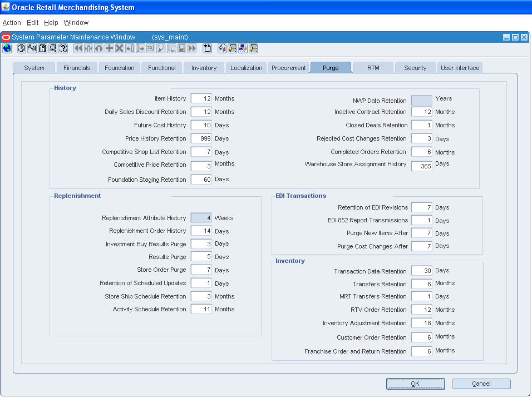Click the 'LC' toolbar icon
This screenshot has height=398, width=532.
coord(172,48)
